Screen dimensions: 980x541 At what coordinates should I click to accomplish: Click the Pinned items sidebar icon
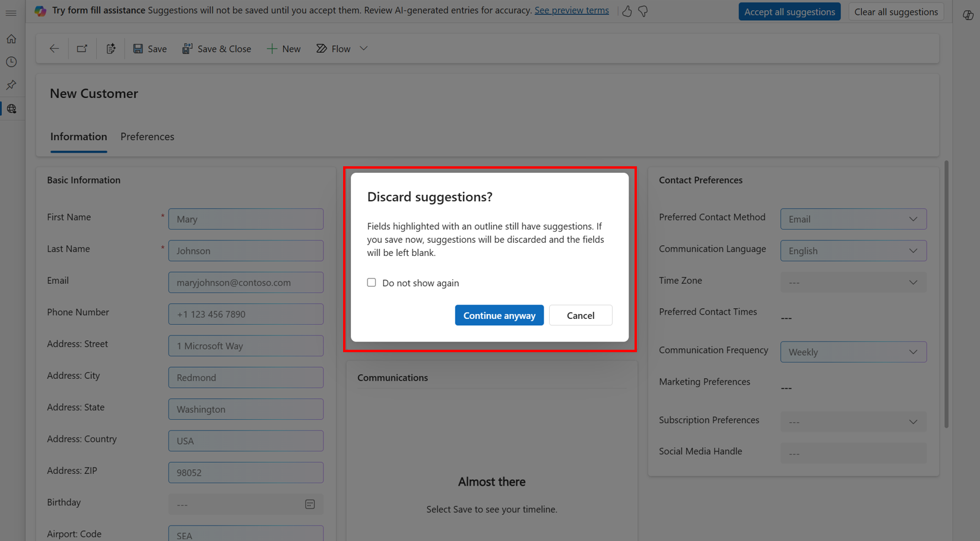11,85
